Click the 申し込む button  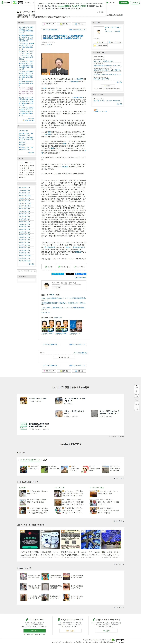click(106, 631)
